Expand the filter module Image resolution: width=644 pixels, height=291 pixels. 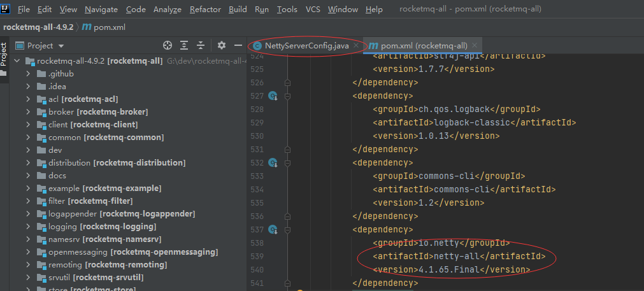[x=28, y=201]
